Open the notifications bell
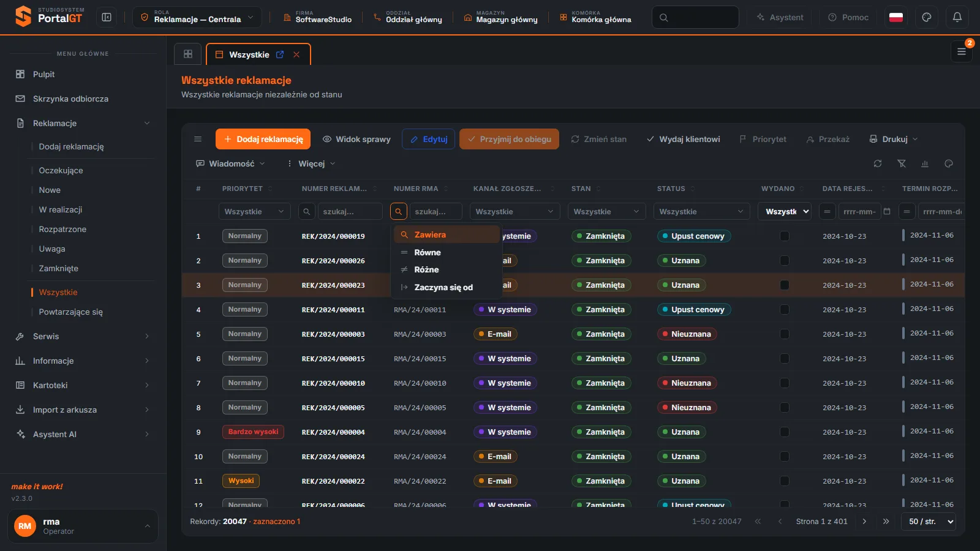The height and width of the screenshot is (551, 980). click(x=957, y=18)
